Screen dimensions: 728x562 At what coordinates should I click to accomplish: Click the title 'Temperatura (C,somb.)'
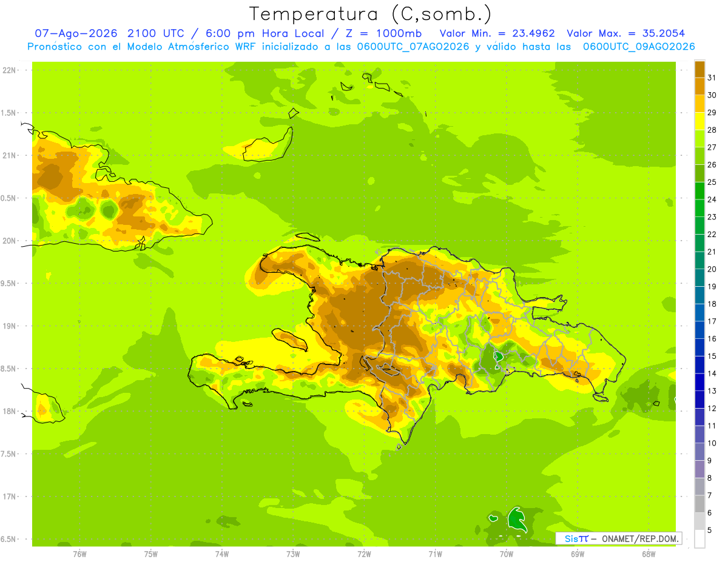[x=371, y=15]
